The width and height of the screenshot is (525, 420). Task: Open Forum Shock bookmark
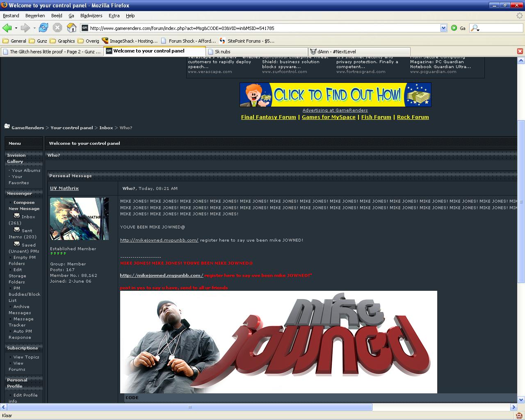point(188,41)
